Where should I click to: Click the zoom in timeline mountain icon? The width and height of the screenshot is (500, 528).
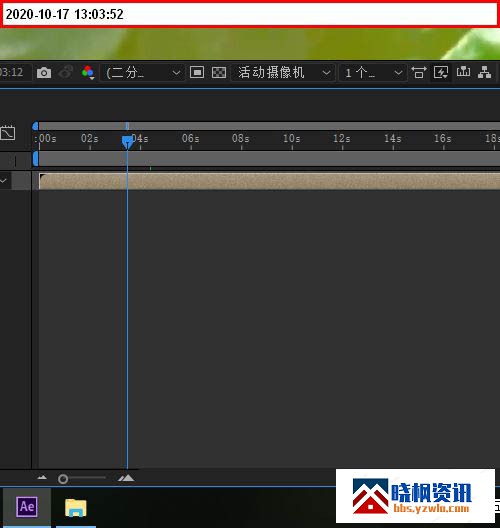[x=126, y=478]
